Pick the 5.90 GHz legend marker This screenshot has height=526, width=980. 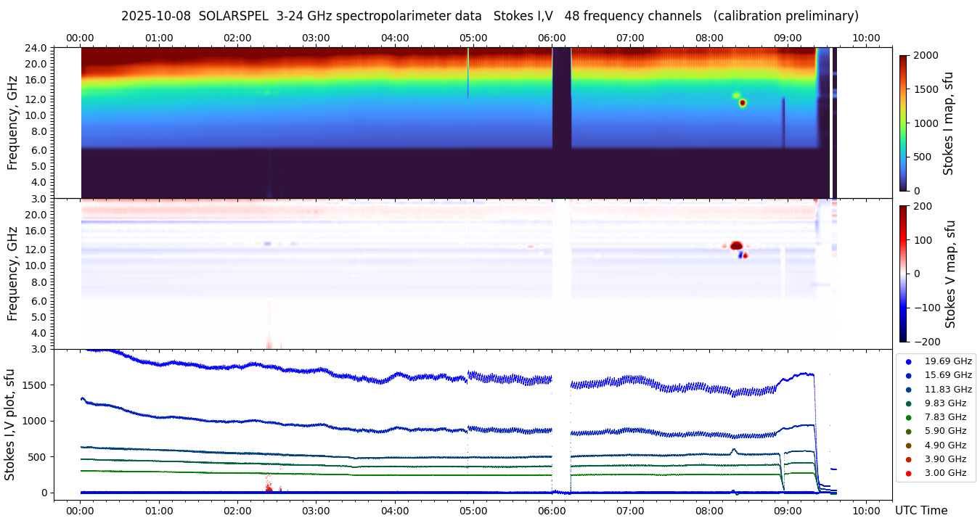908,432
